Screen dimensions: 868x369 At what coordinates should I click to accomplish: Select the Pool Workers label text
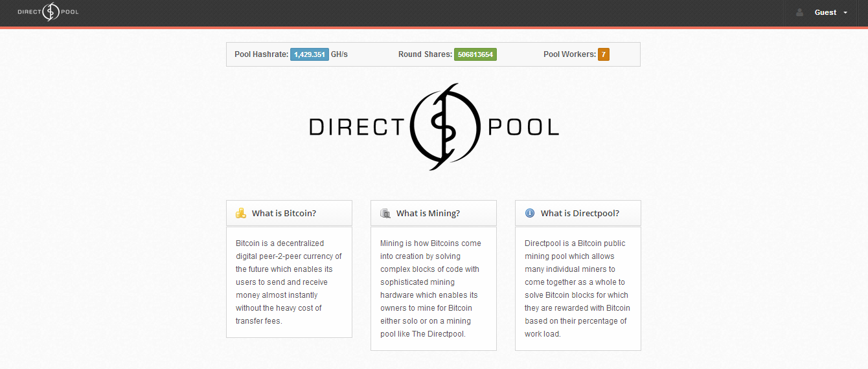click(x=569, y=54)
